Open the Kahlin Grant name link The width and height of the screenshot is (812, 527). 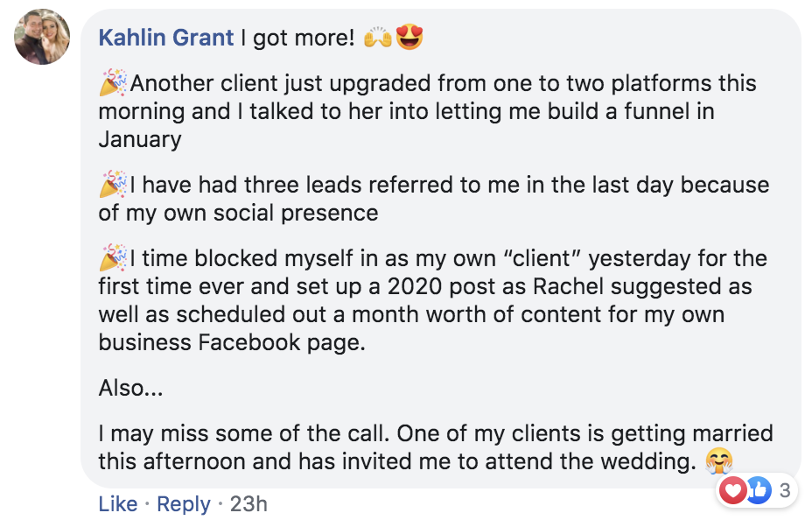166,38
